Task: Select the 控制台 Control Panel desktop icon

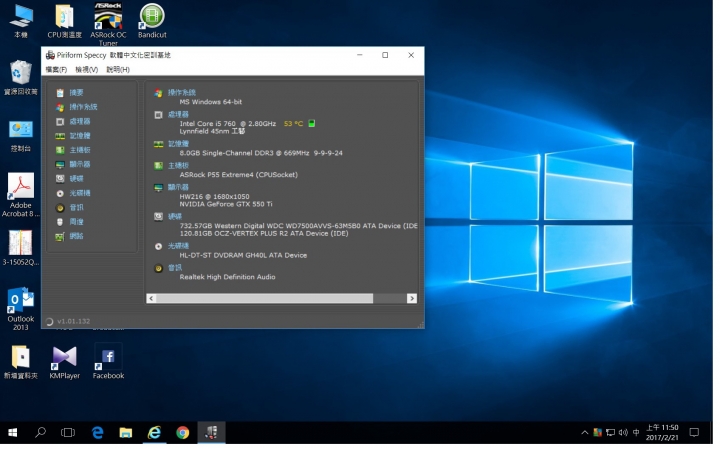Action: click(21, 135)
